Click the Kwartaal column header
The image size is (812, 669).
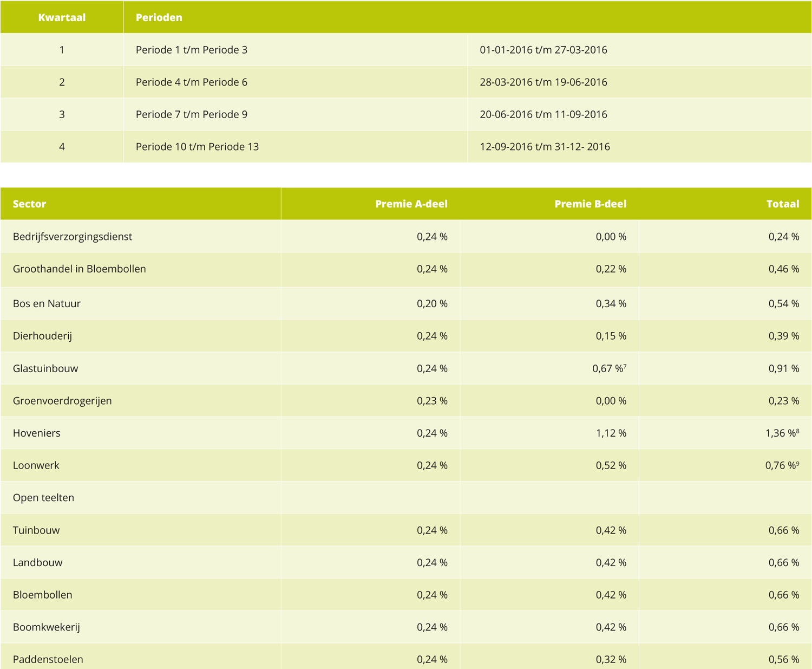[62, 17]
